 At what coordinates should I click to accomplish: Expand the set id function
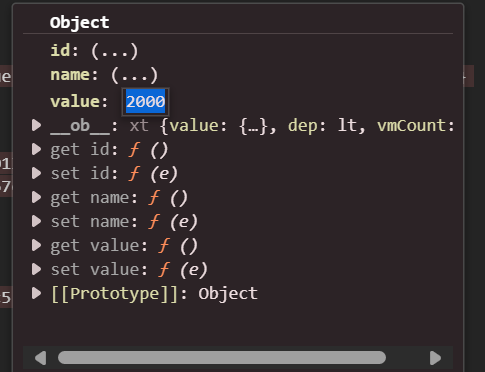click(x=36, y=173)
